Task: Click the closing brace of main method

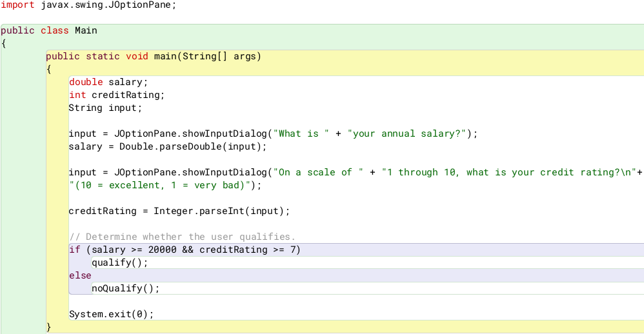Action: pos(49,327)
